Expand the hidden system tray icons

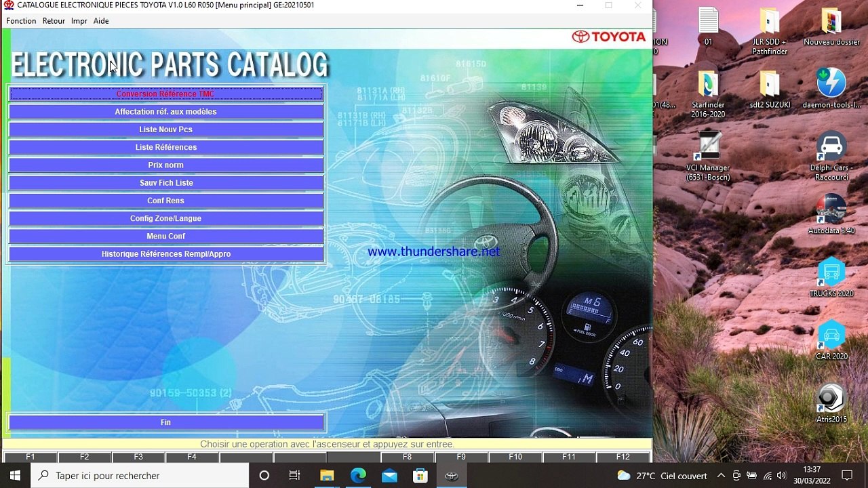coord(721,476)
